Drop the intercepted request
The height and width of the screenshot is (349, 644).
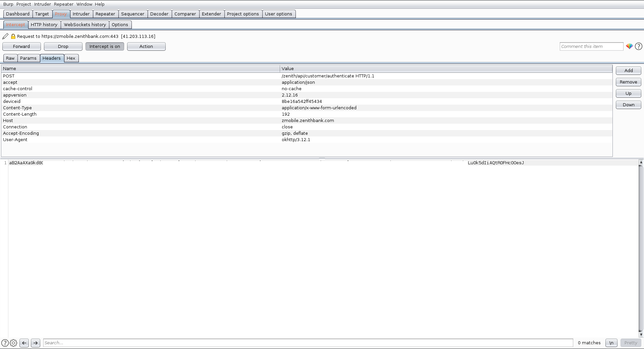click(63, 46)
